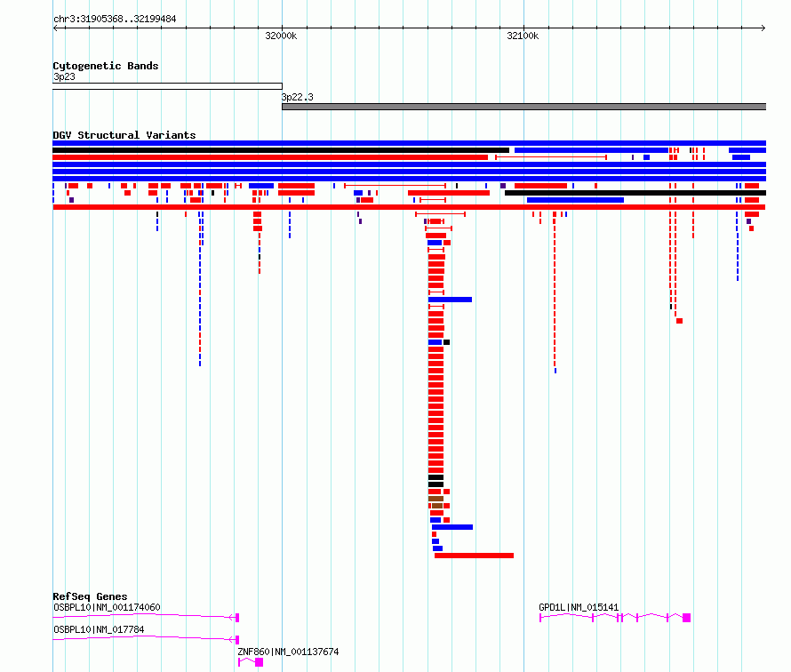Click the left arrow on the ruler
This screenshot has height=672, width=791.
[x=55, y=28]
